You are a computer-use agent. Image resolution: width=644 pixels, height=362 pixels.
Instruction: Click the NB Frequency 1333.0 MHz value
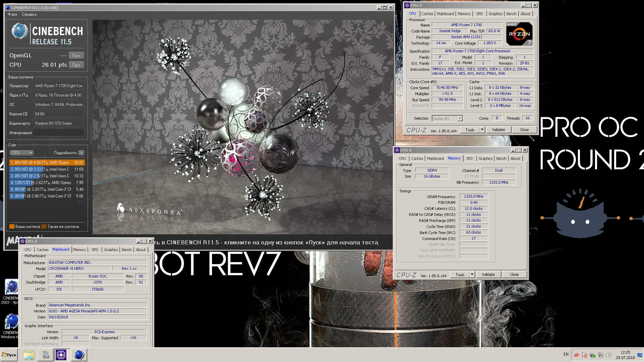click(498, 183)
